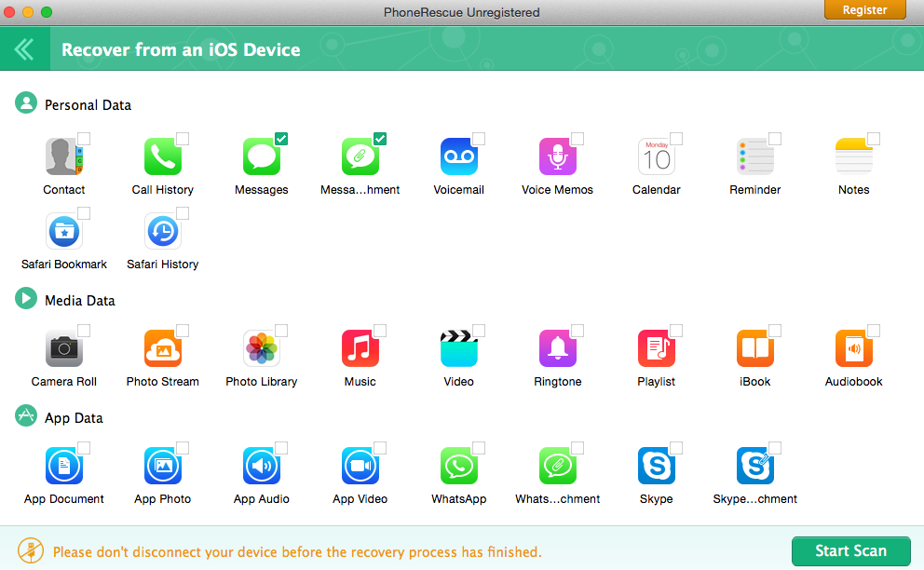Check the Audiobook checkbox
Viewport: 924px width, 570px height.
point(874,331)
